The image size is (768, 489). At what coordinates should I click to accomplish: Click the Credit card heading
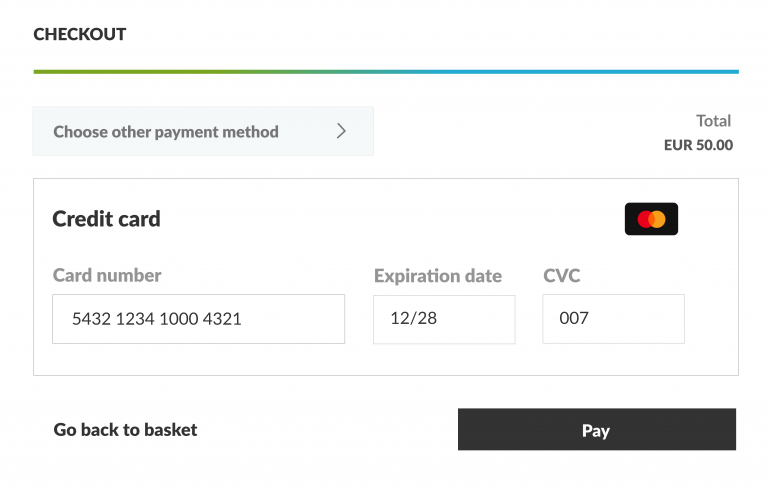[106, 219]
